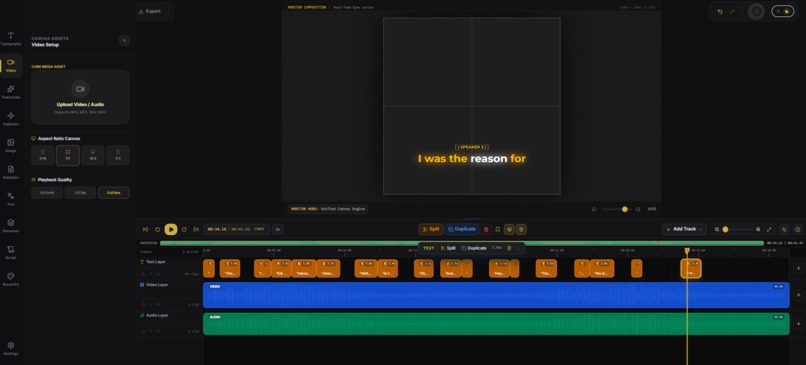The width and height of the screenshot is (806, 365).
Task: Adjust the canvas zoom slider
Action: point(616,209)
